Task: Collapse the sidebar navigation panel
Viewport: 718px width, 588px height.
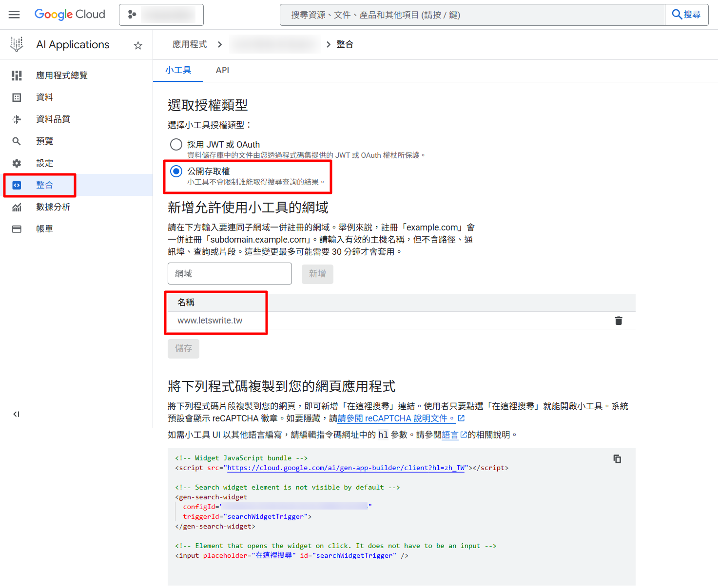Action: coord(16,414)
